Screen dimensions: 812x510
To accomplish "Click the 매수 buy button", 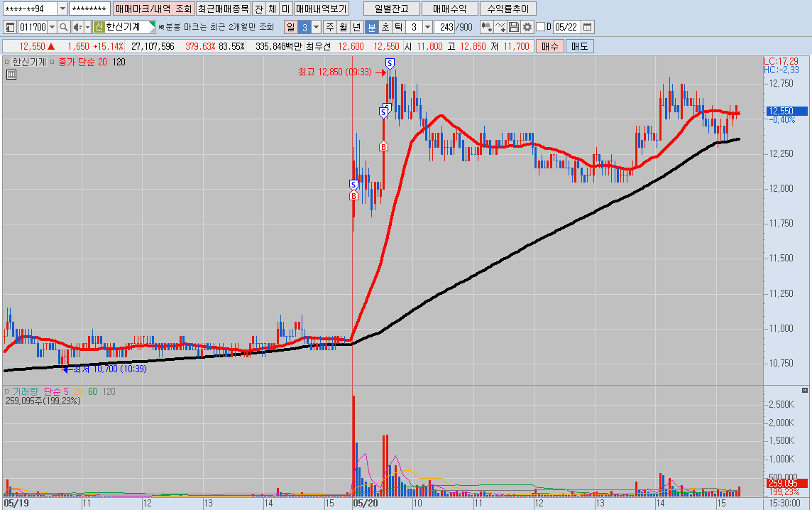I will tap(550, 46).
